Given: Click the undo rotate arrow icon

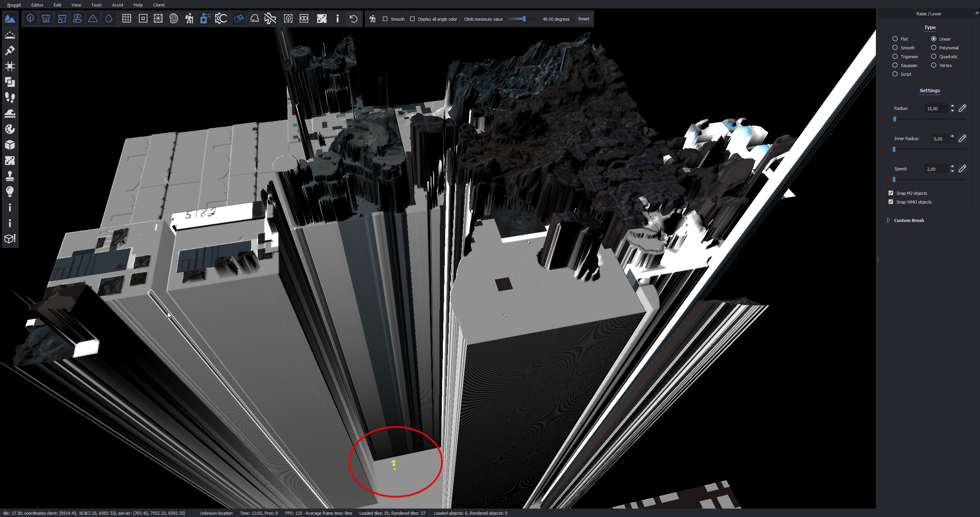Looking at the screenshot, I should click(x=353, y=19).
